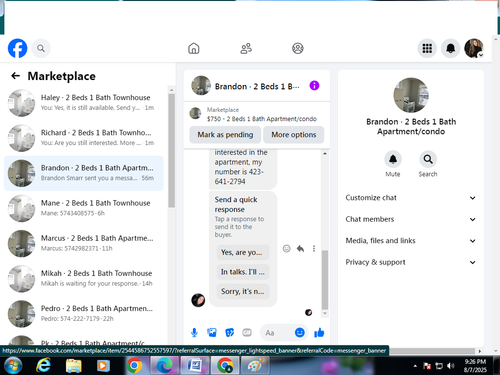Expand Customize chat section

pos(411,198)
